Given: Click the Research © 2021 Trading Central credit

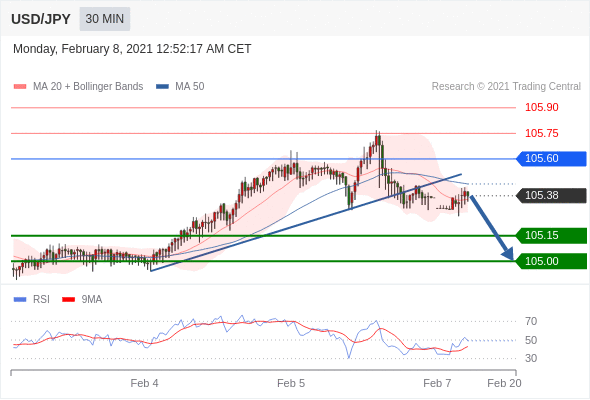Looking at the screenshot, I should tap(506, 87).
